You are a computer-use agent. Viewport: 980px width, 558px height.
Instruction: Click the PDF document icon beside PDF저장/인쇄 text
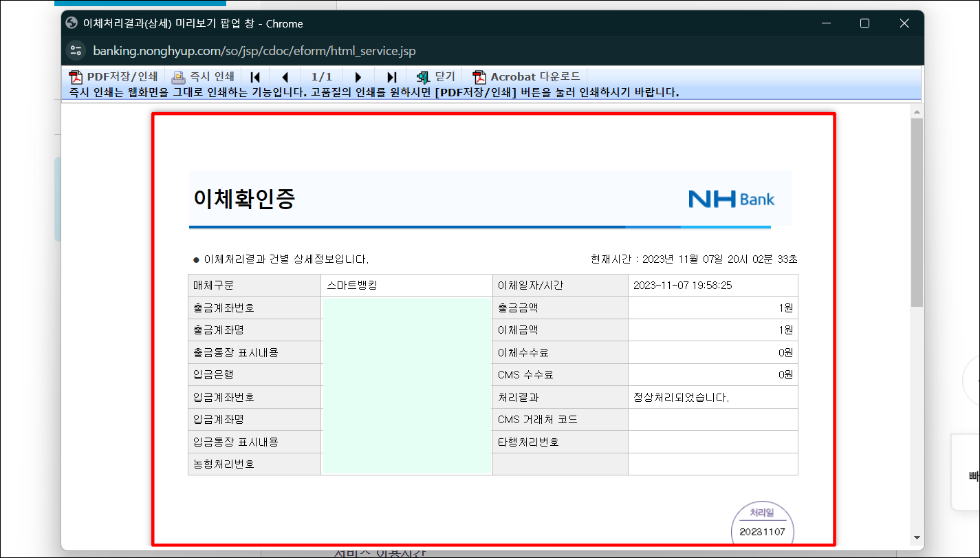(x=76, y=76)
